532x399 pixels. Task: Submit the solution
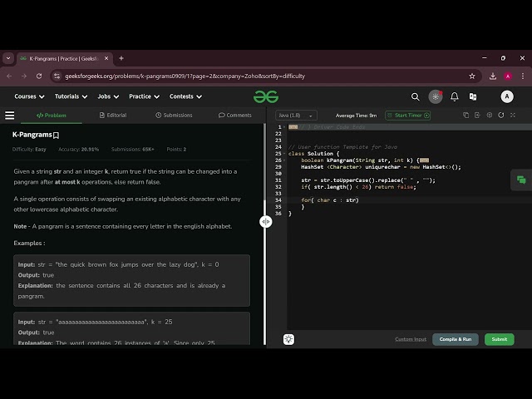(x=499, y=339)
